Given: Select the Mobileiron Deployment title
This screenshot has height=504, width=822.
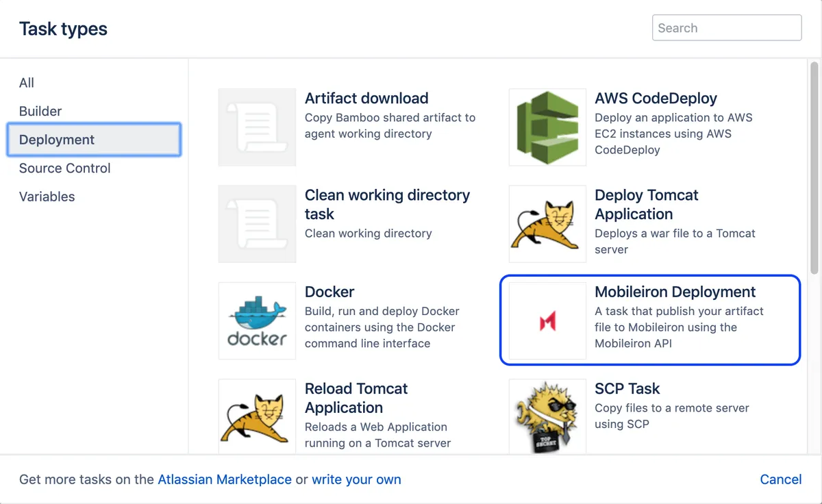Looking at the screenshot, I should pyautogui.click(x=675, y=292).
